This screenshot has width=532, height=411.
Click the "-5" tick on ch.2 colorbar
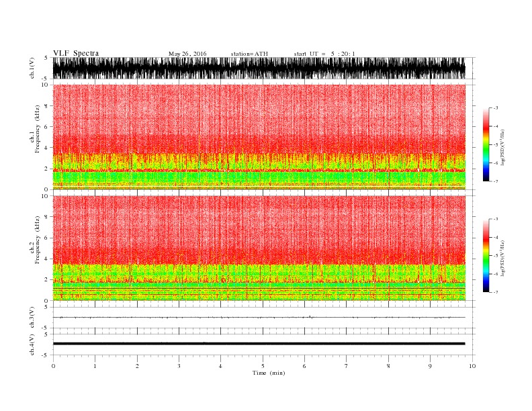[495, 256]
